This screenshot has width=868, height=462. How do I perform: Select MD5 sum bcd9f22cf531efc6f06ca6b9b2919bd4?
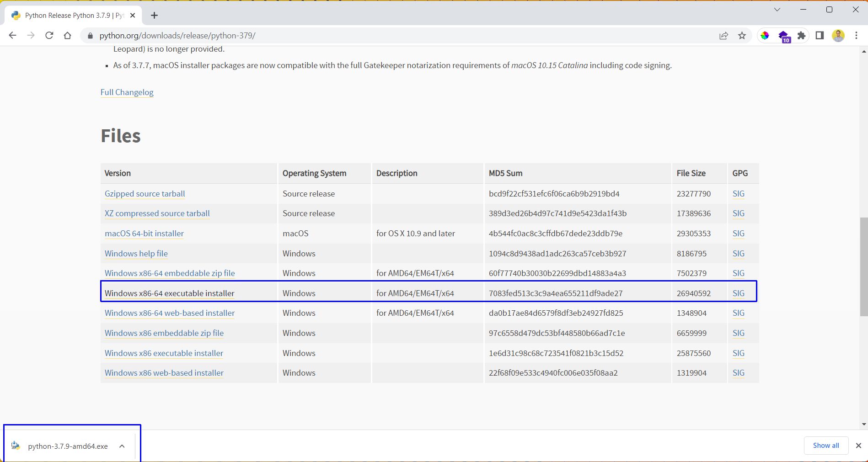[554, 194]
